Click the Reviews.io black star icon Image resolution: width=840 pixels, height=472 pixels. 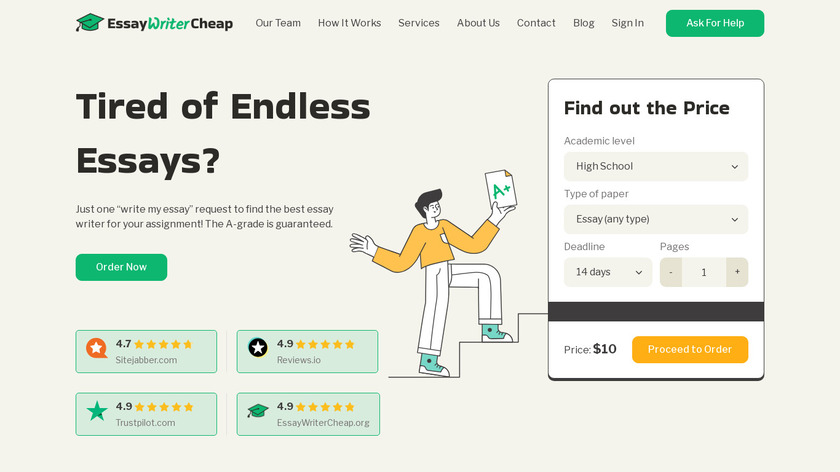pyautogui.click(x=258, y=348)
